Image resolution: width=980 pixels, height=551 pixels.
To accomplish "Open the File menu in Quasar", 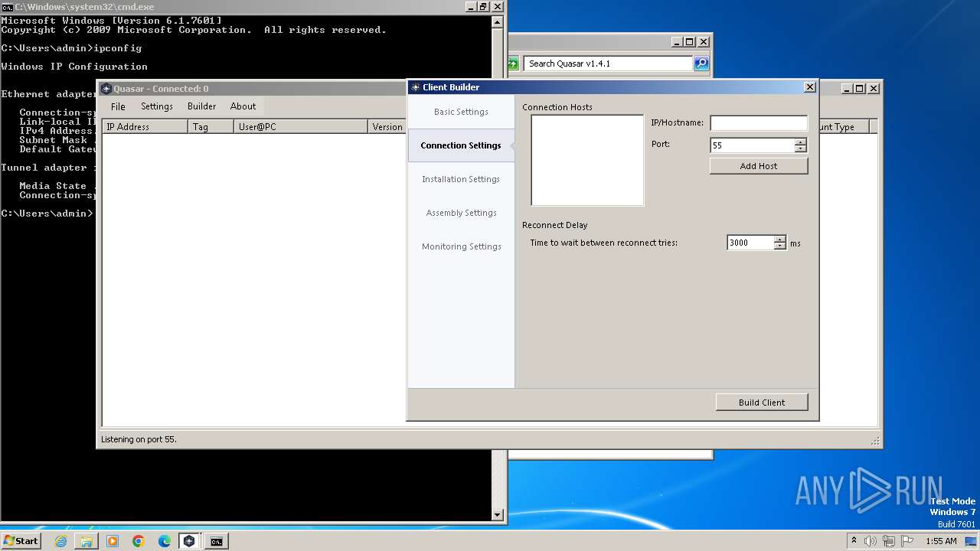I will tap(118, 106).
